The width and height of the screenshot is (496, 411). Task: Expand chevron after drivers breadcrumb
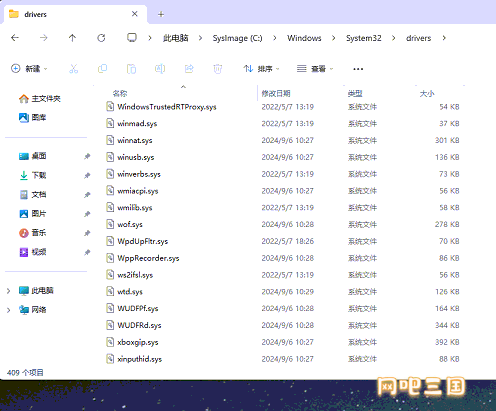tap(444, 38)
